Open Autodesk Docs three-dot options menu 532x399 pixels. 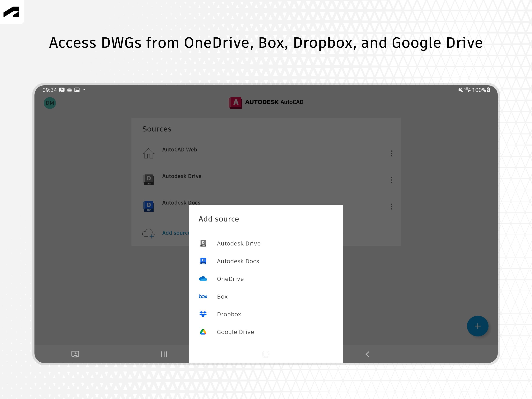[391, 207]
